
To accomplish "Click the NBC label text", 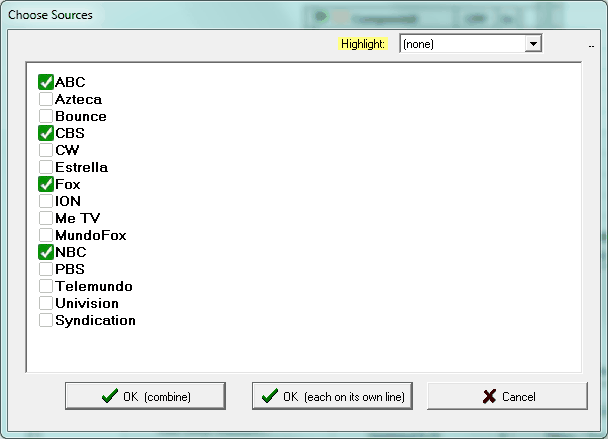I will [x=71, y=252].
